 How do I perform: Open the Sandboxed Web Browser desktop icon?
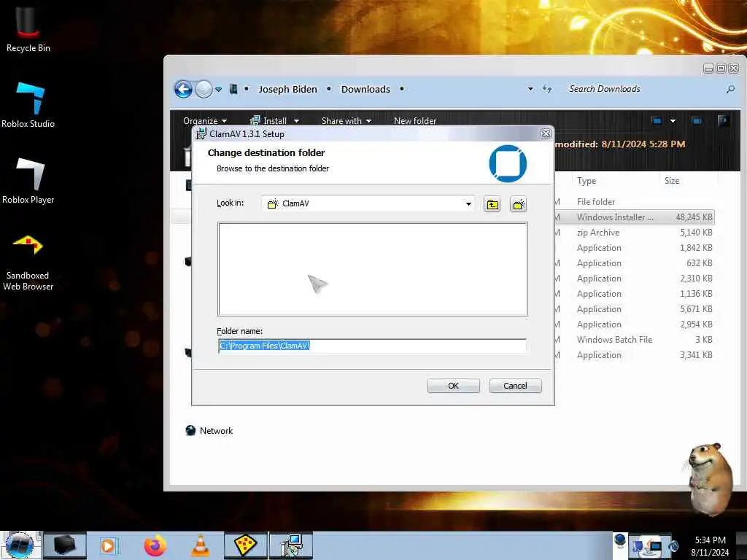28,262
